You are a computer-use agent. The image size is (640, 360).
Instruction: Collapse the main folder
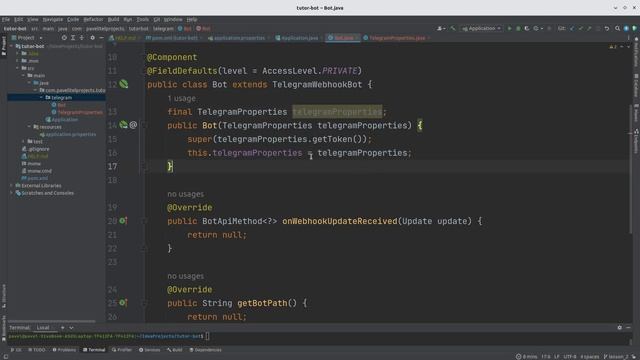click(x=24, y=76)
